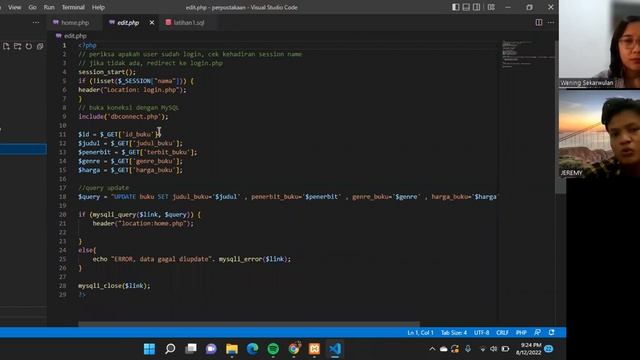This screenshot has height=360, width=640.
Task: Click the cloud icon in system tray
Action: point(444,349)
